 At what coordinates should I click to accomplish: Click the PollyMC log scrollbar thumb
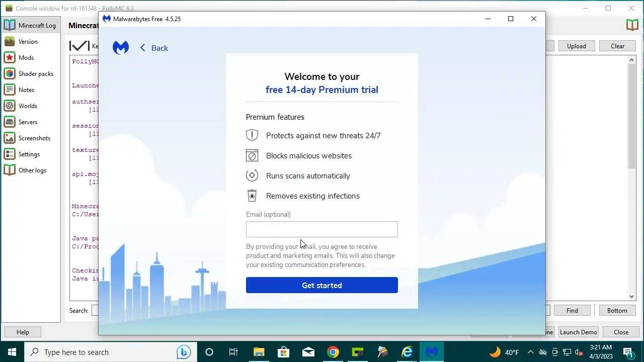point(632,116)
